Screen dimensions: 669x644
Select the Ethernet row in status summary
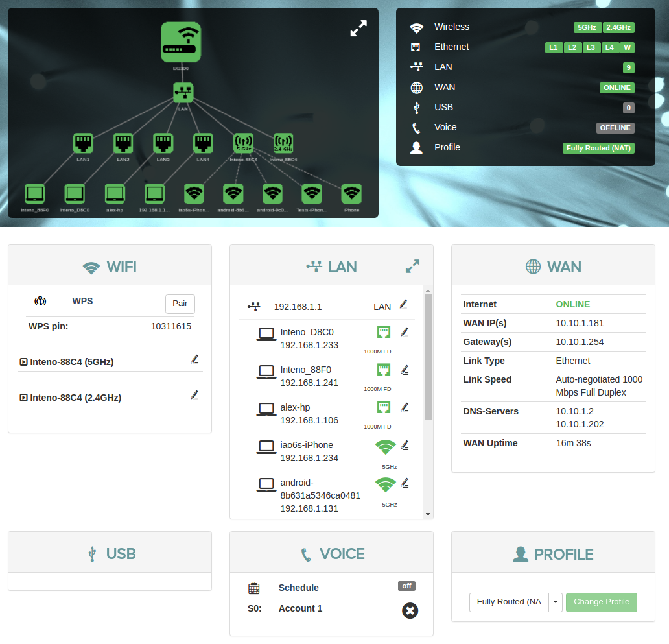[x=452, y=47]
